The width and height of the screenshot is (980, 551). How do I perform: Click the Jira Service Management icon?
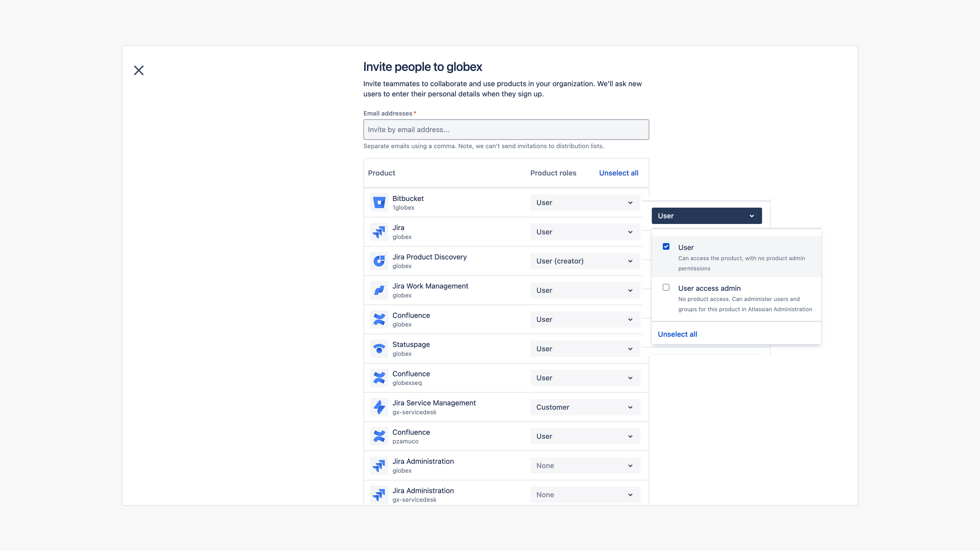[379, 407]
